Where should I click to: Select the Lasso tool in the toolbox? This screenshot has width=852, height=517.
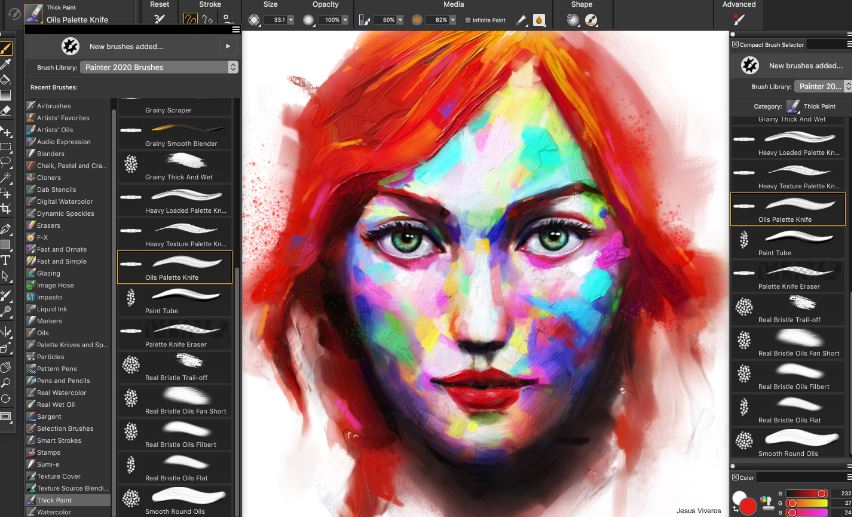6,162
